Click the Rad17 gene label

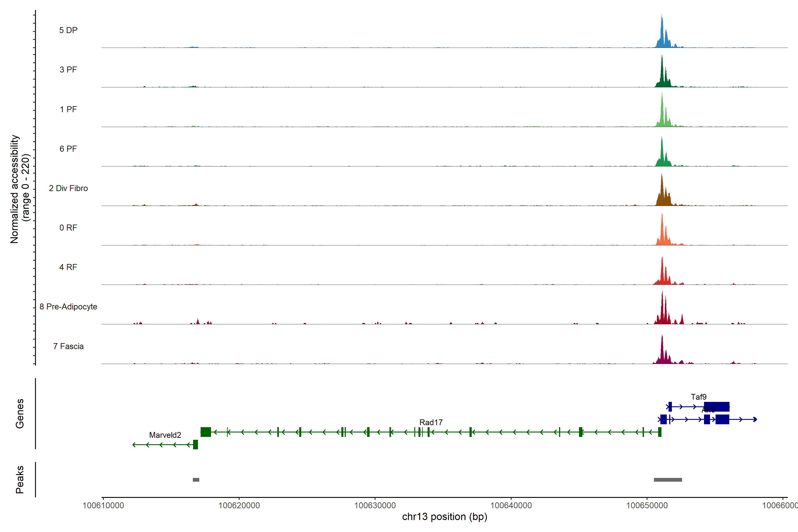click(431, 422)
